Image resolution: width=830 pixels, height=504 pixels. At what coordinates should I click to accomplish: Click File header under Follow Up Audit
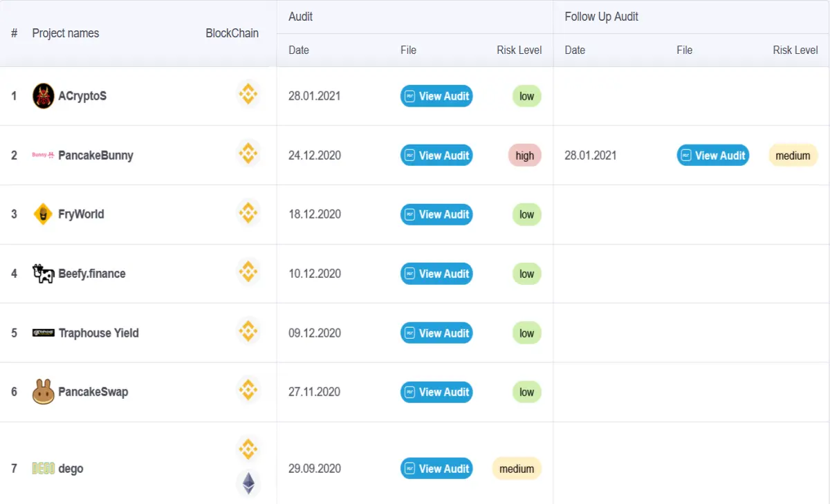coord(684,50)
